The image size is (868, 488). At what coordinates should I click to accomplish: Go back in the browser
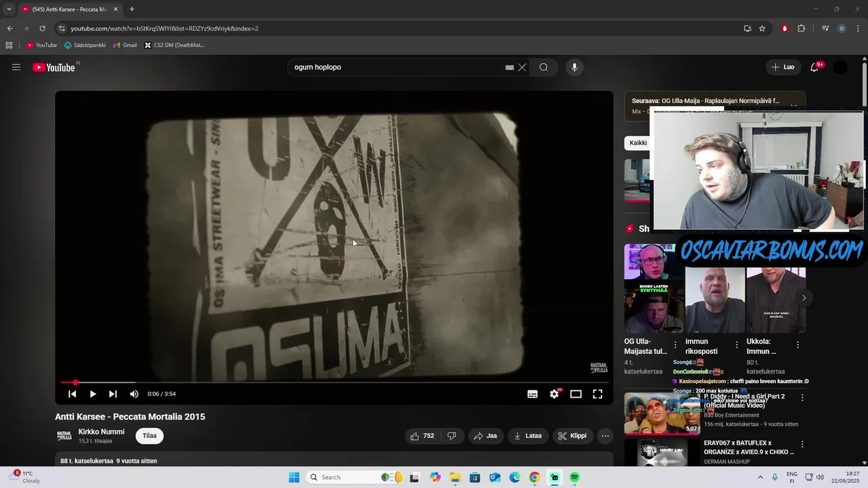click(x=9, y=28)
